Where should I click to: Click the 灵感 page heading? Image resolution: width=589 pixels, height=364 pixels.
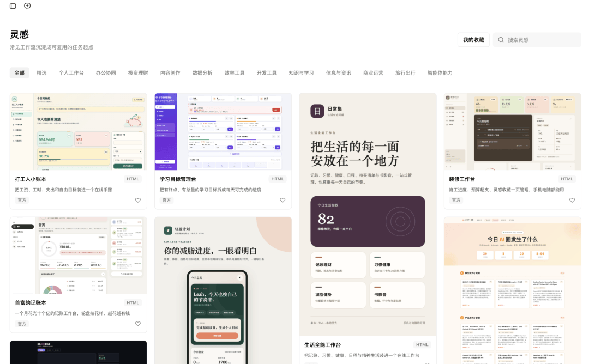pos(19,34)
